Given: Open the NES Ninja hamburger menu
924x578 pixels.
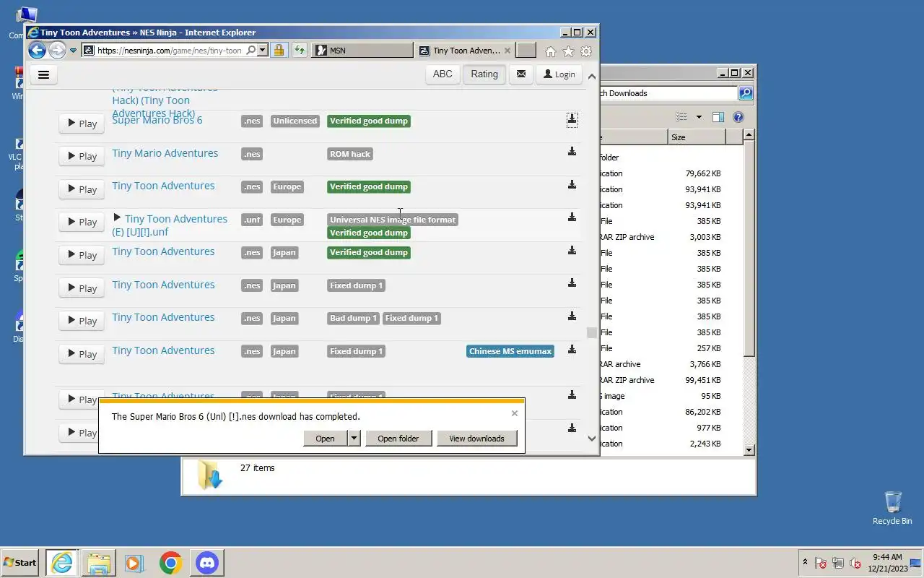Looking at the screenshot, I should coord(43,74).
